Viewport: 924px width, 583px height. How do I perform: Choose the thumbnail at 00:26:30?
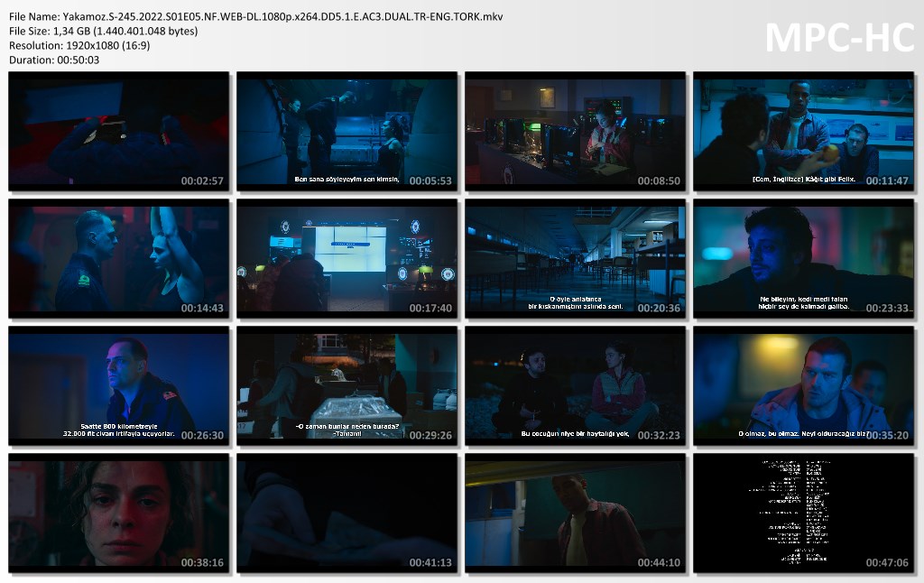119,385
